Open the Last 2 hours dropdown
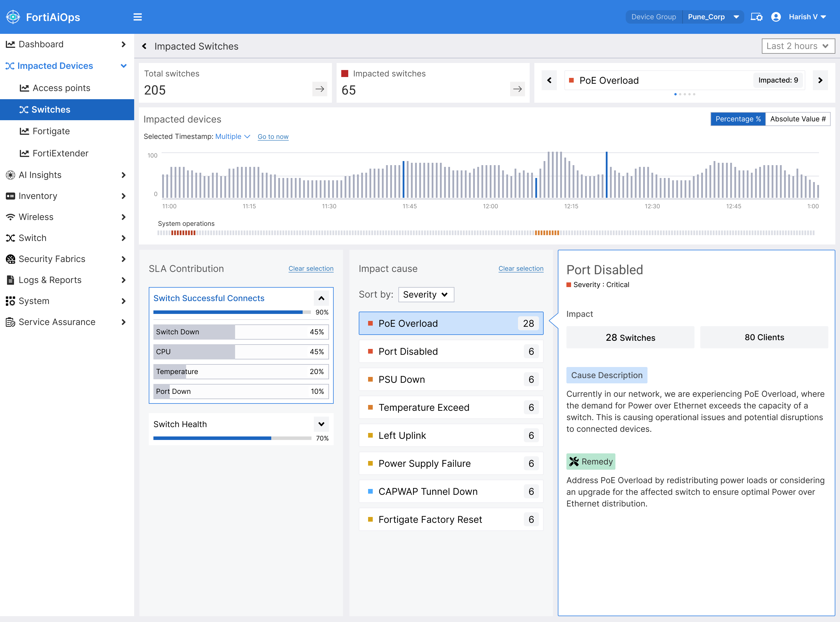Image resolution: width=840 pixels, height=622 pixels. pos(798,46)
